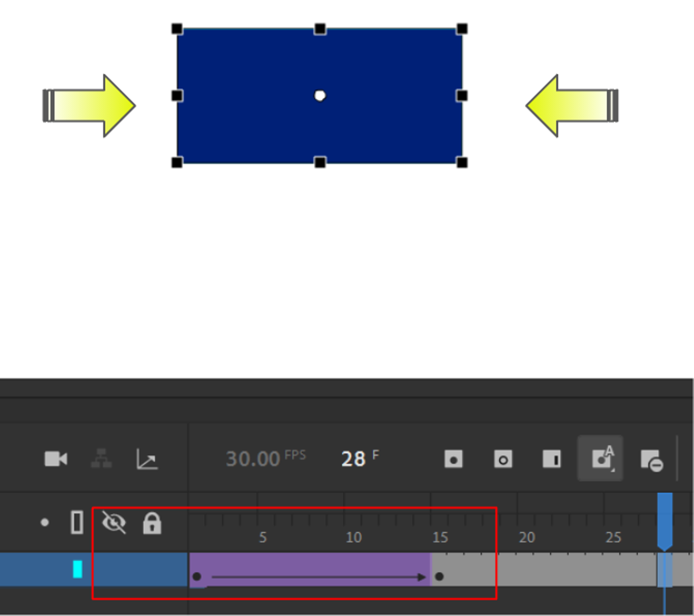Image resolution: width=694 pixels, height=616 pixels.
Task: Select the keyframe at frame 1
Action: [197, 577]
